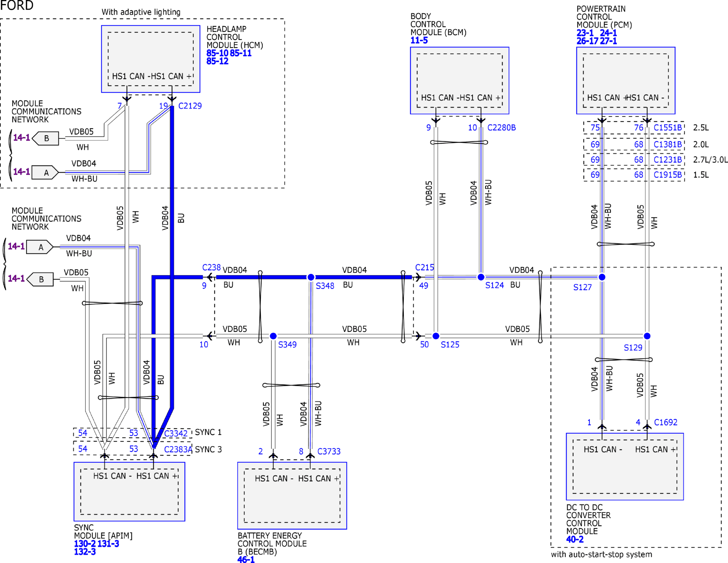Click splice label S127

pyautogui.click(x=582, y=287)
